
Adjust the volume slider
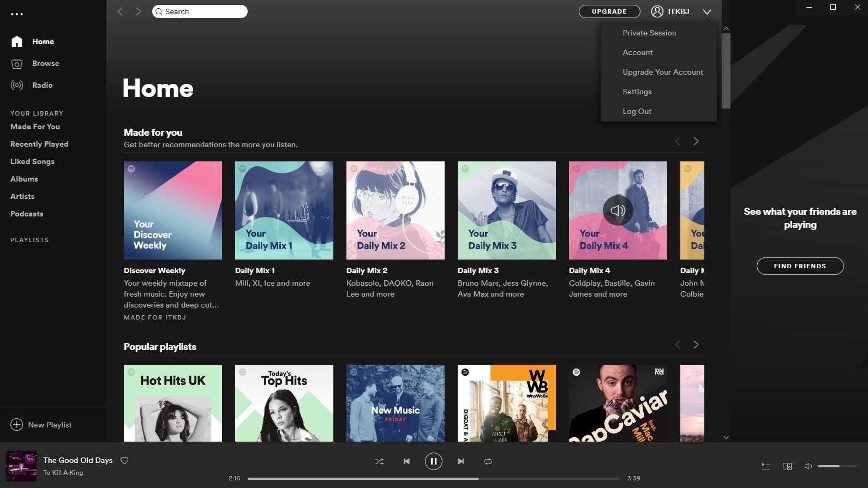[x=836, y=466]
